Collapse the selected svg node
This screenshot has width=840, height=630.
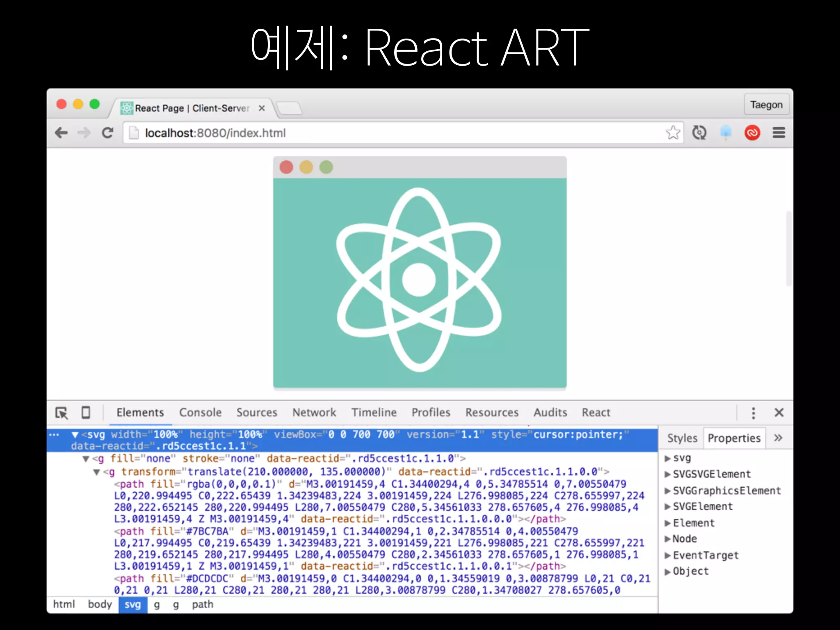[x=75, y=435]
